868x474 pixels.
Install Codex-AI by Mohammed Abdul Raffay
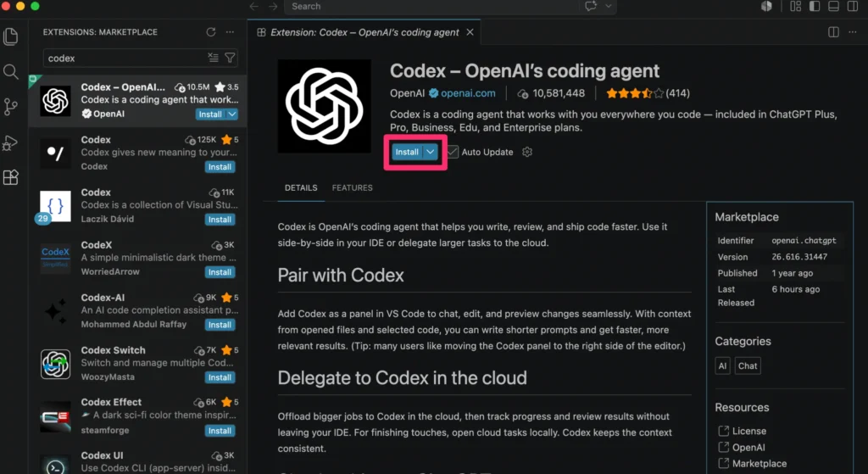(x=220, y=325)
